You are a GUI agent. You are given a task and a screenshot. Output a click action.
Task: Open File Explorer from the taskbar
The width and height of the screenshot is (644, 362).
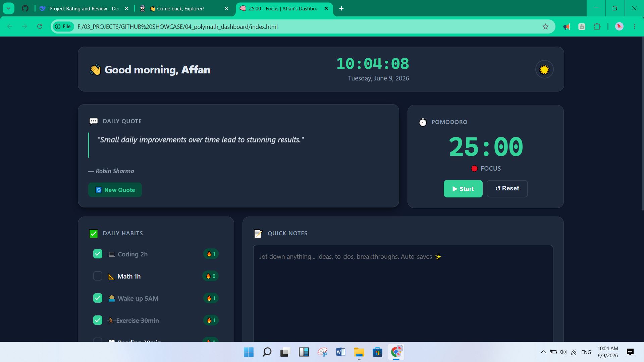(x=359, y=352)
